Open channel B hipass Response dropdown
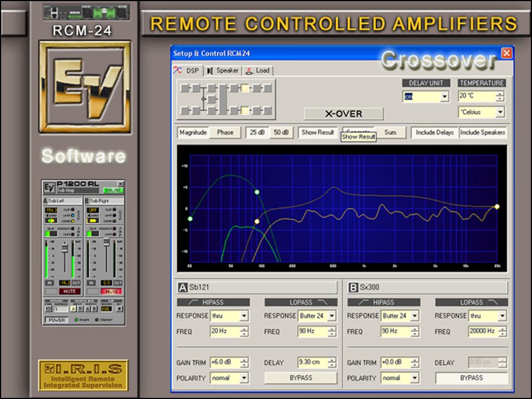The width and height of the screenshot is (532, 399). pyautogui.click(x=415, y=316)
